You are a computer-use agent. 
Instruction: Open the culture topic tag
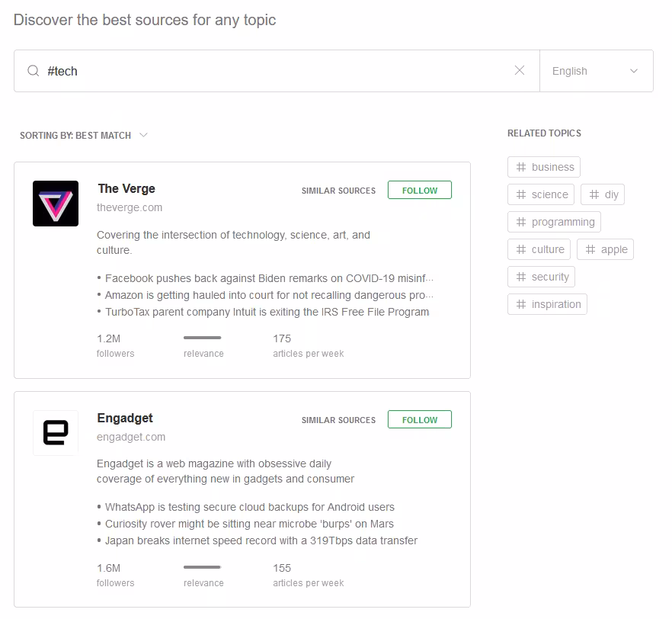click(x=539, y=249)
